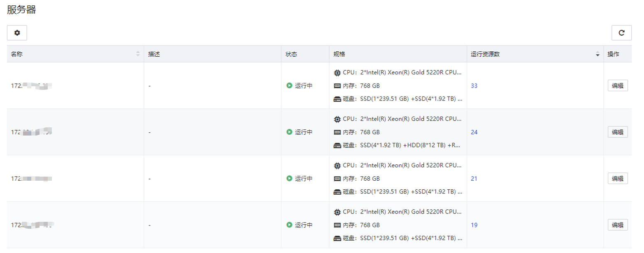Click the disk icon in second row

(337, 145)
